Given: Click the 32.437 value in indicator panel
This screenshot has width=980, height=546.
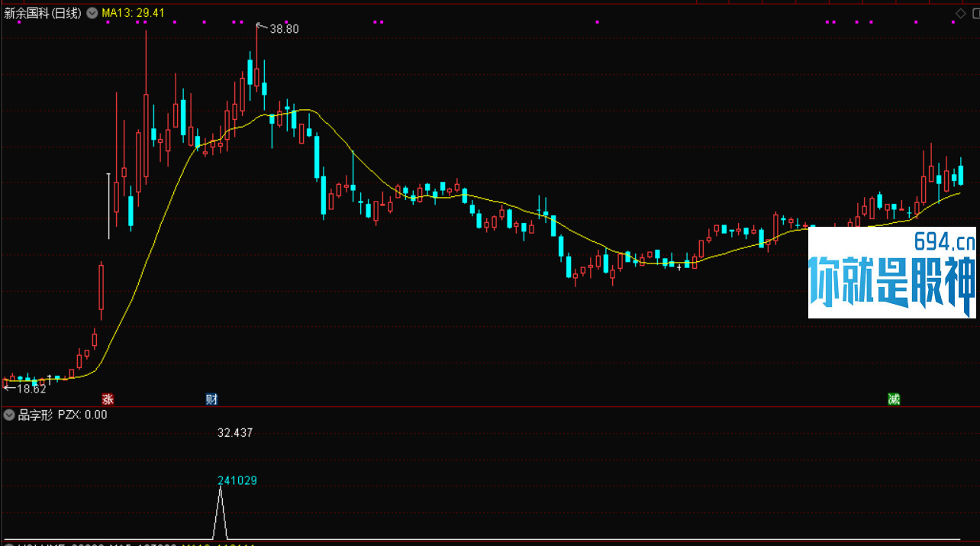Looking at the screenshot, I should click(235, 432).
